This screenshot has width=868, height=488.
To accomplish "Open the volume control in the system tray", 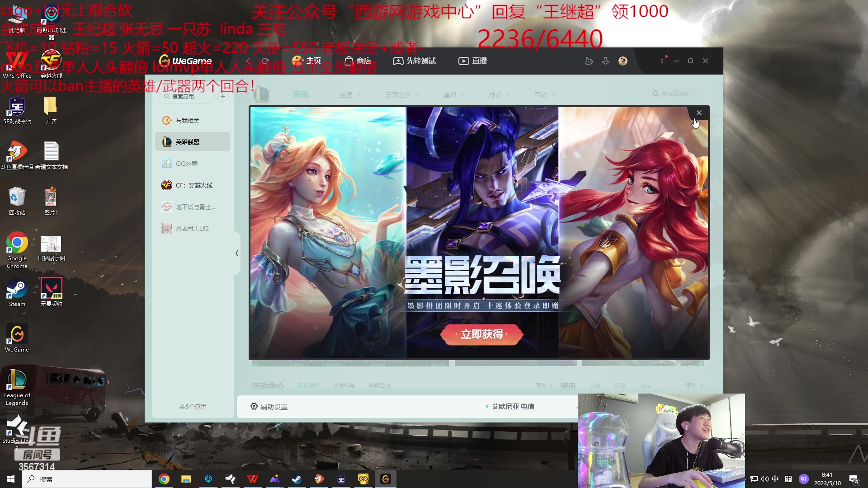I will point(765,479).
